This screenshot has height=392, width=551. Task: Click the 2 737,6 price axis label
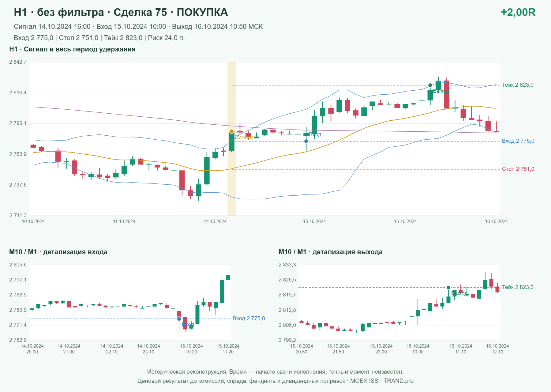click(x=18, y=185)
